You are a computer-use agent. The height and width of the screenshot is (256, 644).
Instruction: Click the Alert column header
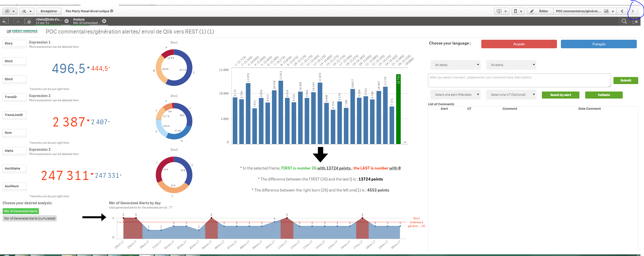(x=444, y=109)
